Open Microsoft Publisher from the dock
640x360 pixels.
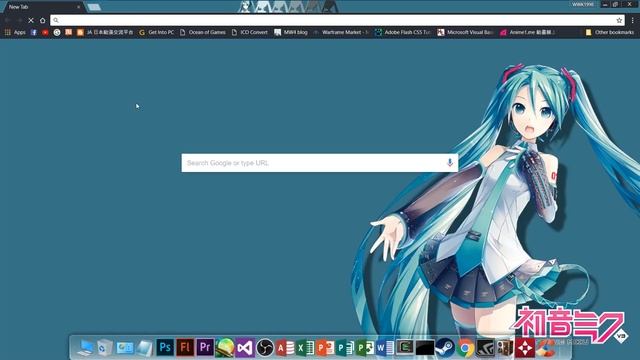(345, 348)
